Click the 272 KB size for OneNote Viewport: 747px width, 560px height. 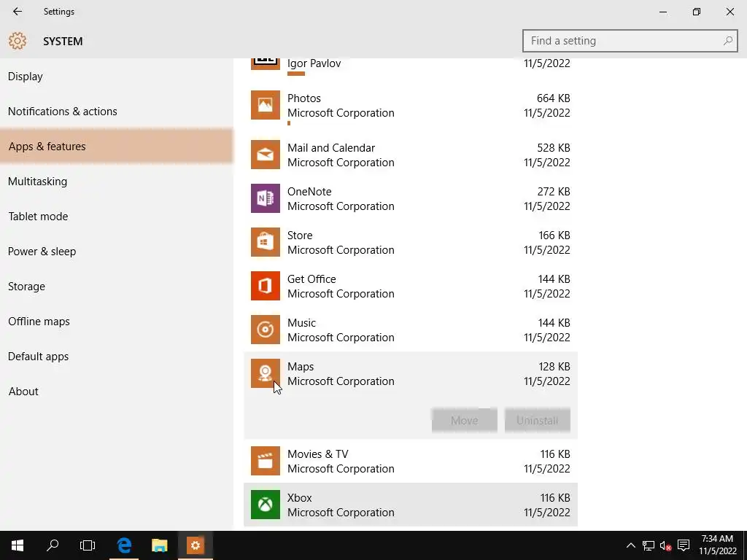(553, 192)
